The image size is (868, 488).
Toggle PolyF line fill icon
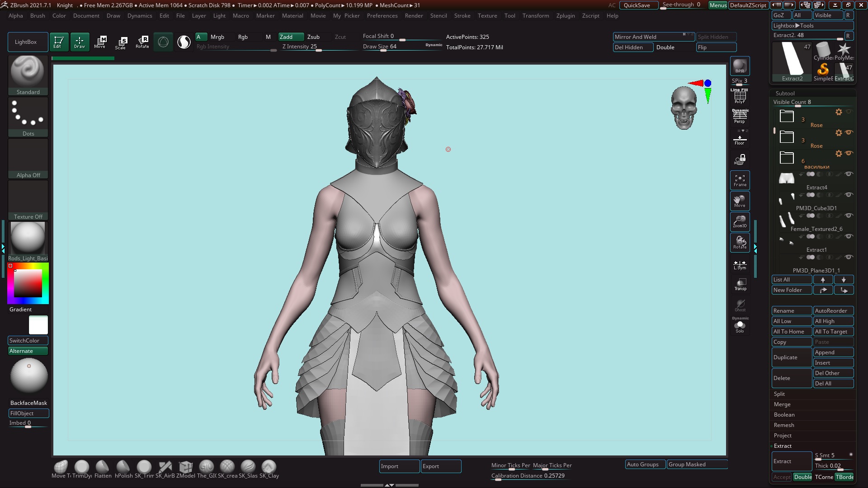point(740,96)
